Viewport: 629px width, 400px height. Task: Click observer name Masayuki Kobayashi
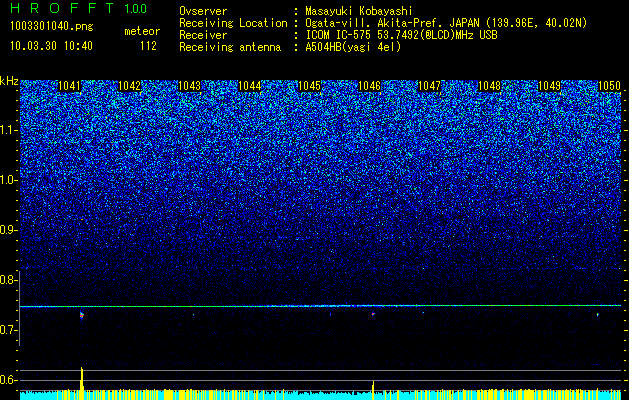[x=358, y=11]
